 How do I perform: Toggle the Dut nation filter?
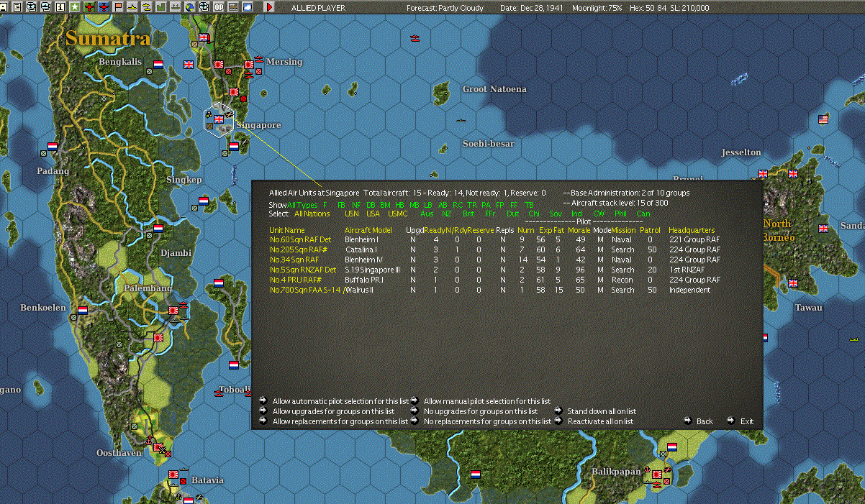click(x=512, y=214)
